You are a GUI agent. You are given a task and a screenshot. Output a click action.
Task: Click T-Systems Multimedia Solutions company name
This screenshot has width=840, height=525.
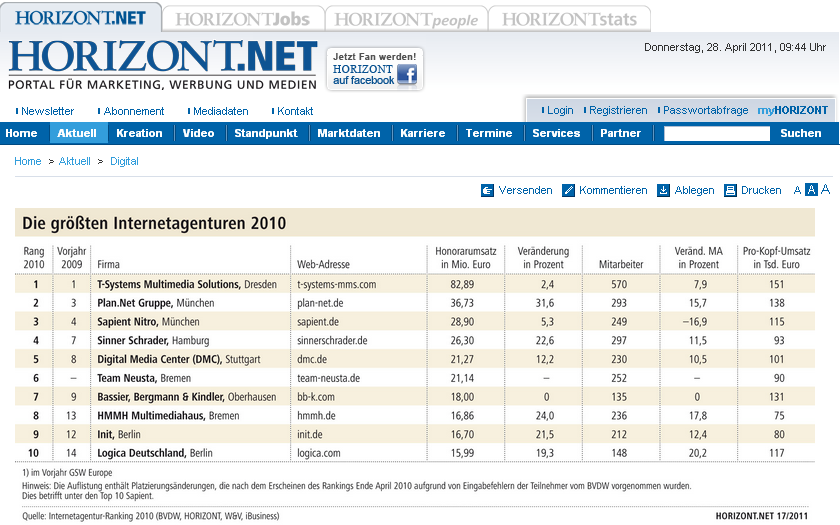coord(169,284)
